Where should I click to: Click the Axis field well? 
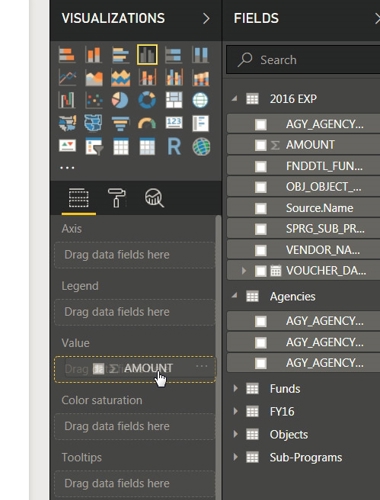pos(134,255)
